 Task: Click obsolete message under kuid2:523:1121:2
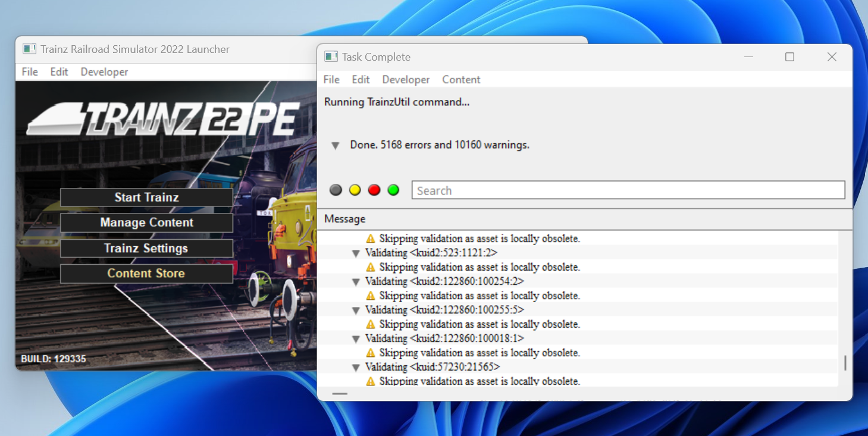point(480,267)
